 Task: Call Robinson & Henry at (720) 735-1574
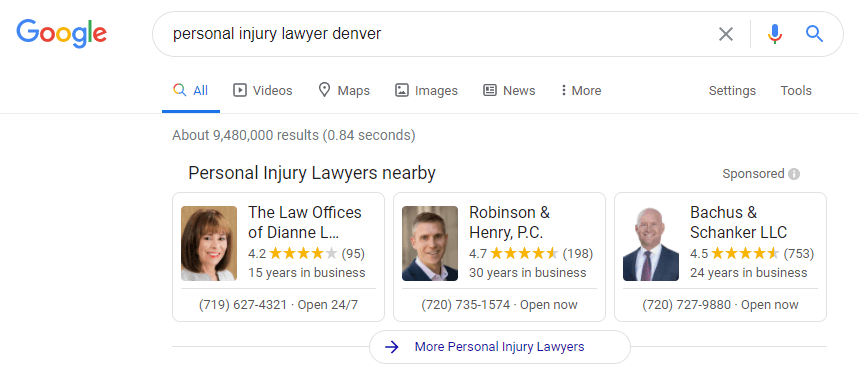(x=466, y=304)
